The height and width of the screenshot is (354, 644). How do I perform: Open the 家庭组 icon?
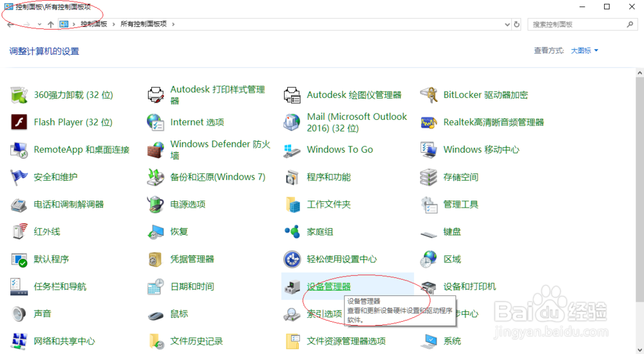[292, 231]
